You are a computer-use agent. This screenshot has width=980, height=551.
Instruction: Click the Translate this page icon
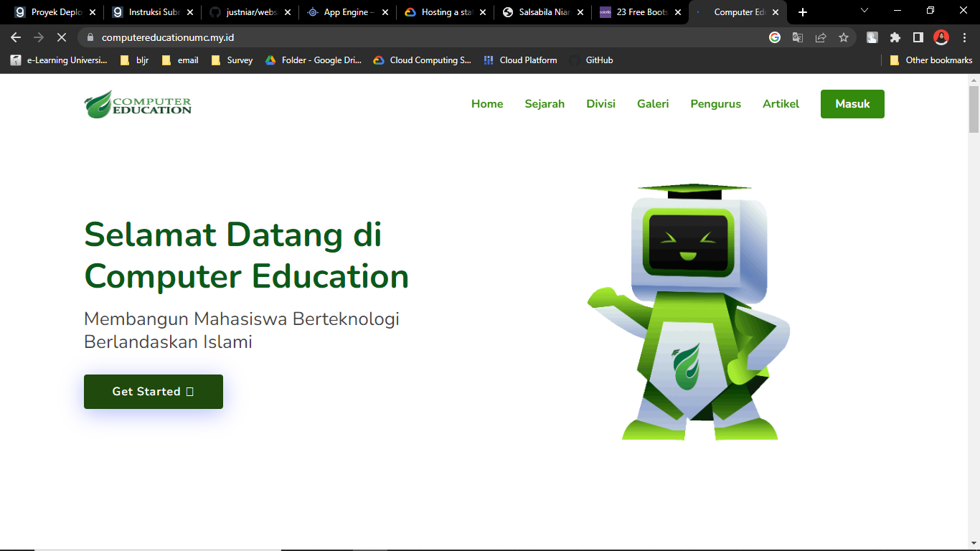tap(798, 37)
